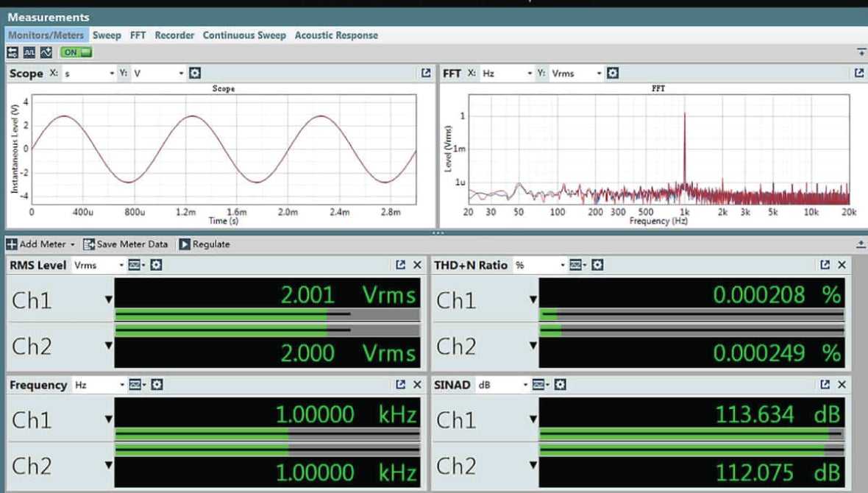Open the Acoustic Response tab
Viewport: 868px width, 493px height.
click(336, 35)
